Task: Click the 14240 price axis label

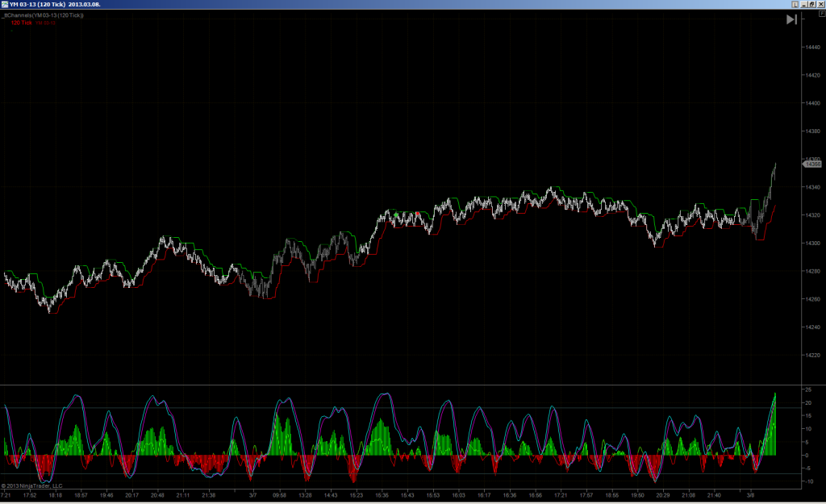Action: pos(812,327)
